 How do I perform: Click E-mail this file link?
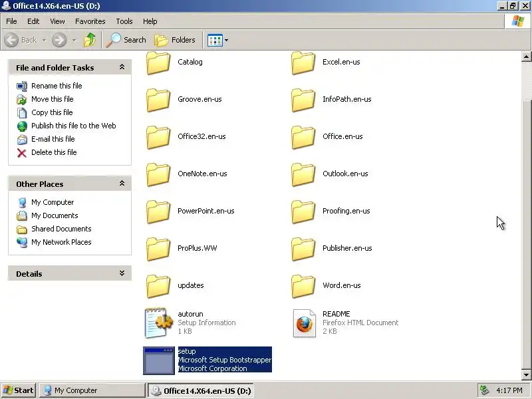click(53, 139)
